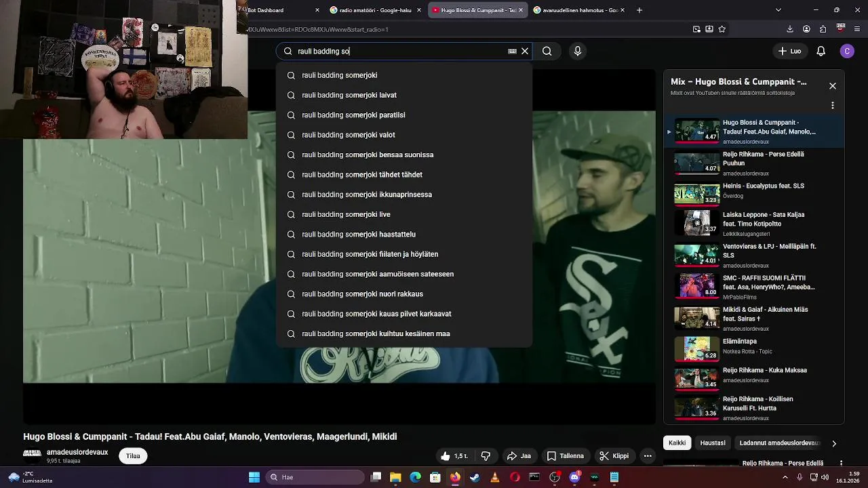The width and height of the screenshot is (868, 488).
Task: Select first suggestion rauli badding somerjoki
Action: tap(404, 75)
